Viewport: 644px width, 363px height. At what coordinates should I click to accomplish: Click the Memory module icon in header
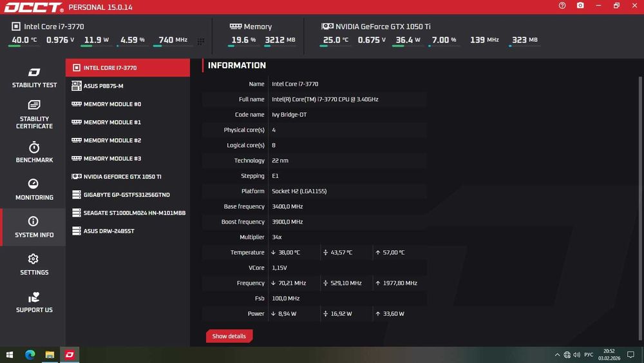coord(236,26)
